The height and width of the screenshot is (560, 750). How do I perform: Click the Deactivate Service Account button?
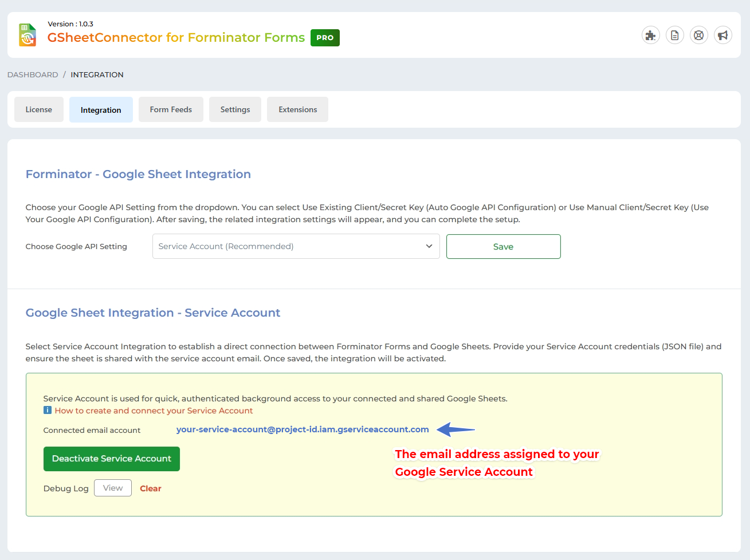coord(112,459)
